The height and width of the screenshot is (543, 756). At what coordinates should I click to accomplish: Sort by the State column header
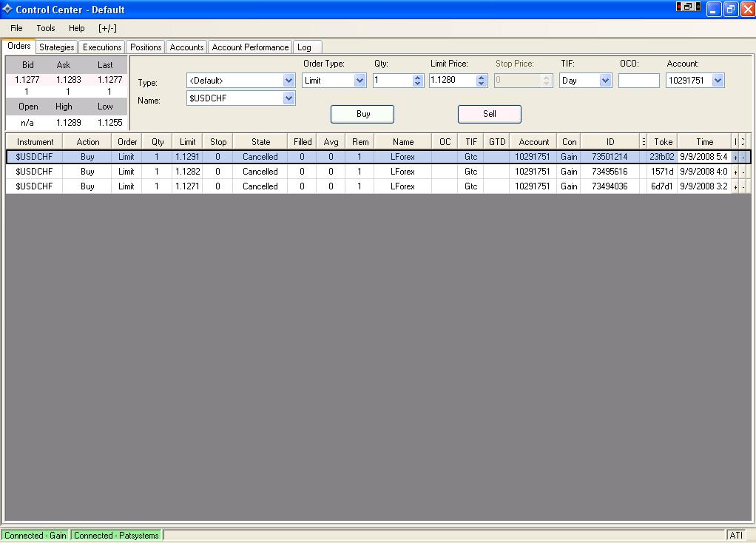coord(260,142)
